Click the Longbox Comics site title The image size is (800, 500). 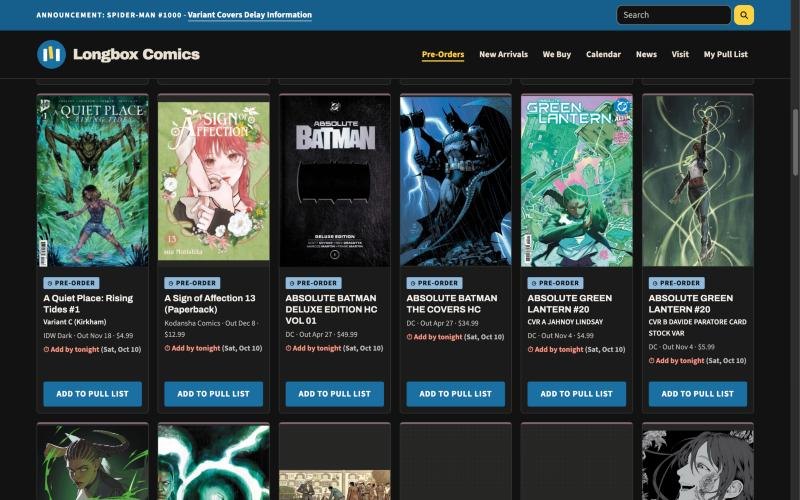click(136, 54)
